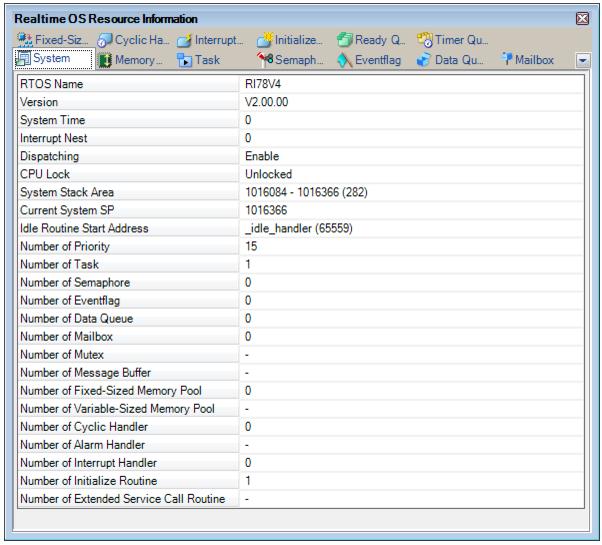Viewport: 602px width, 545px height.
Task: Click the Timer Queue tab icon
Action: pos(426,40)
